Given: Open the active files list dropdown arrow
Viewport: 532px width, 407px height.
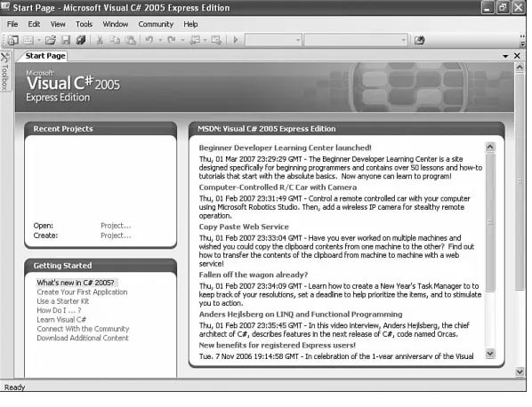Looking at the screenshot, I should pyautogui.click(x=505, y=56).
